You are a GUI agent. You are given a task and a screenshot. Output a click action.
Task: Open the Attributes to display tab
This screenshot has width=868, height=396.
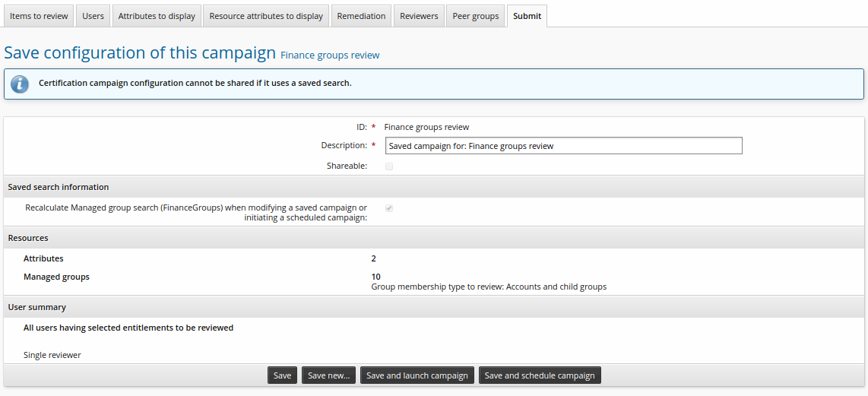coord(157,16)
